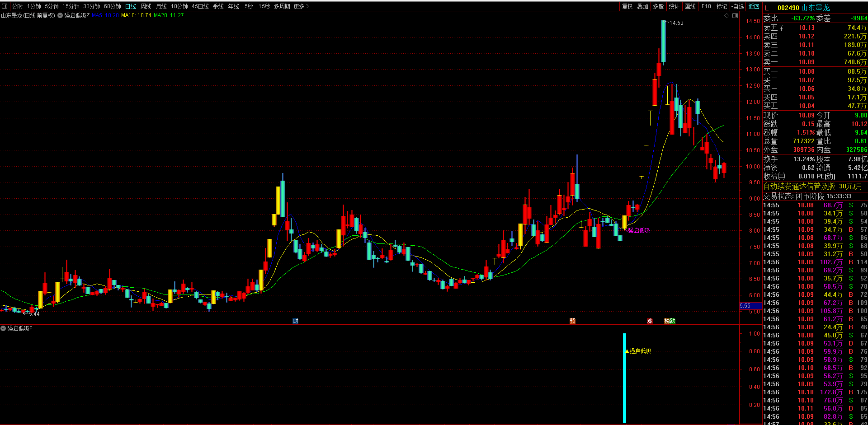
Task: Expand the 强启低吸Z indicator dropdown arrow
Action: [x=60, y=15]
